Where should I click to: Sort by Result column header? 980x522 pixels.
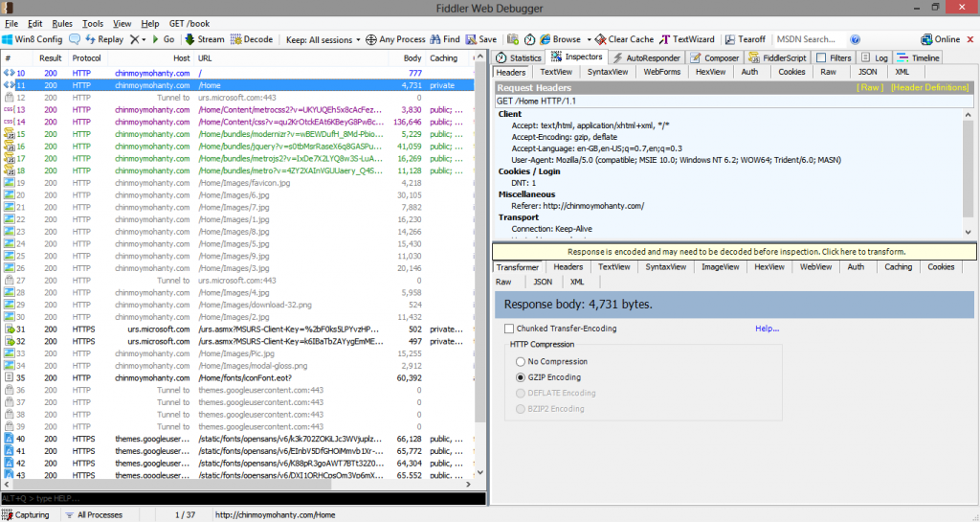pos(51,58)
